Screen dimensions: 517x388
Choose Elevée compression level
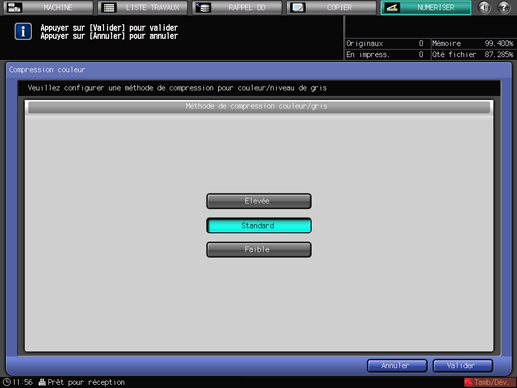259,201
